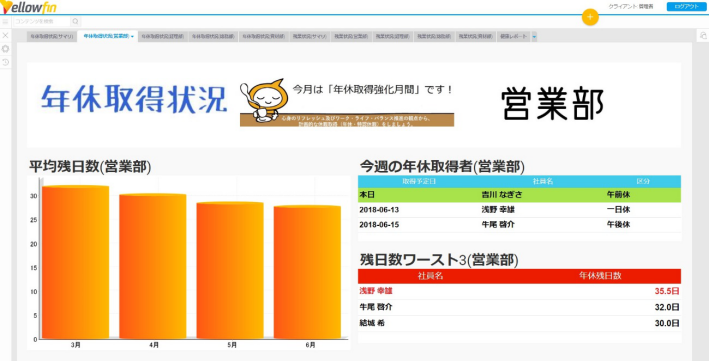The image size is (709, 362).
Task: Open the tab overflow dropdown arrow
Action: 534,37
